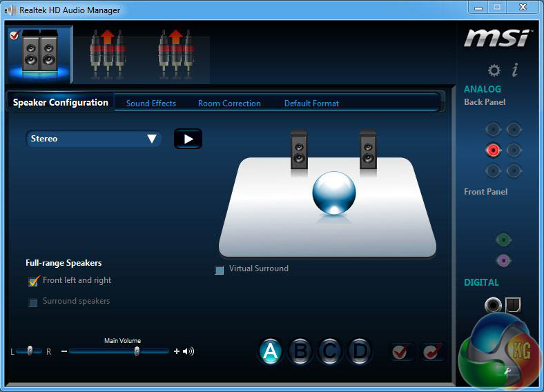Select the Speakers output device icon
Viewport: 544px width, 392px height.
coord(40,54)
